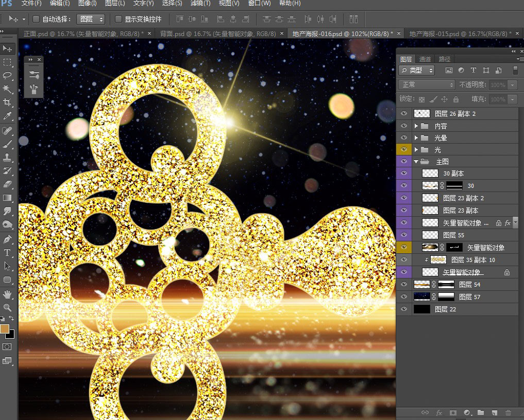This screenshot has height=420, width=524.
Task: Open the 图层 auto-select target dropdown
Action: [91, 20]
